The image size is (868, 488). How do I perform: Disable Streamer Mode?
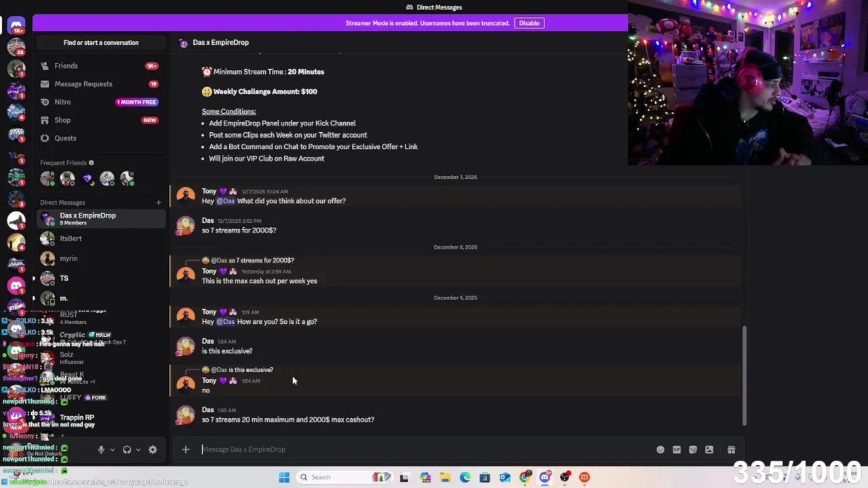[529, 23]
